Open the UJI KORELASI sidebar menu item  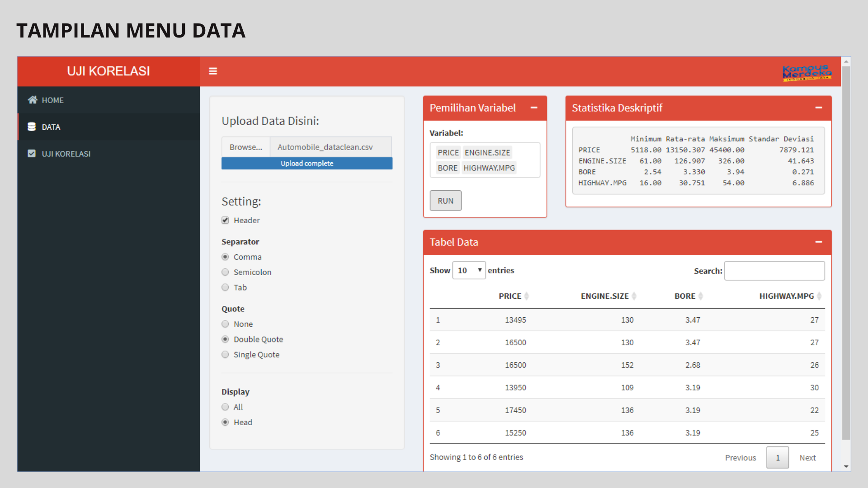coord(108,154)
